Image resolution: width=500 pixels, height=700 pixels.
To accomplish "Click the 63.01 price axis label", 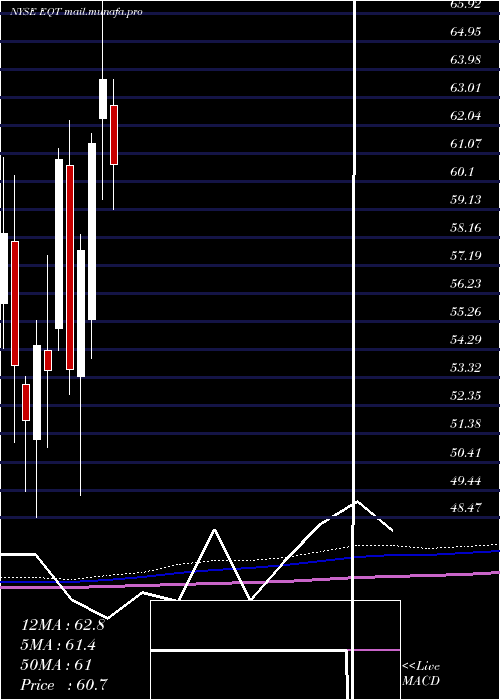I will click(x=466, y=88).
